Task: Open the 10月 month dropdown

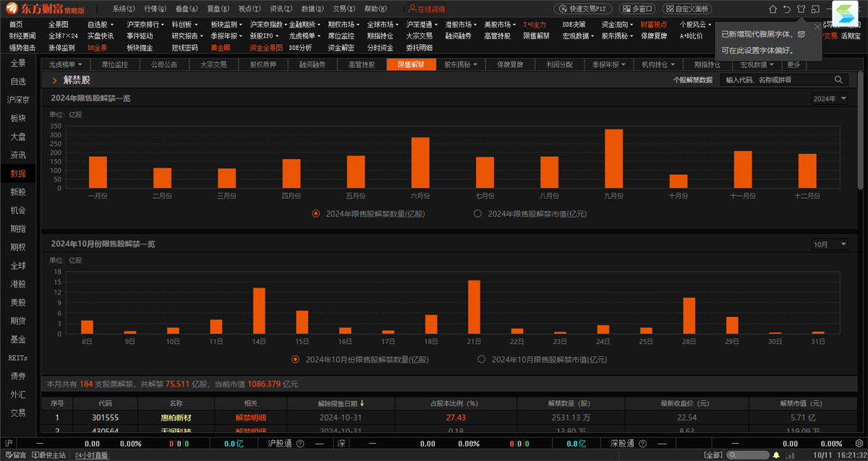Action: 829,244
